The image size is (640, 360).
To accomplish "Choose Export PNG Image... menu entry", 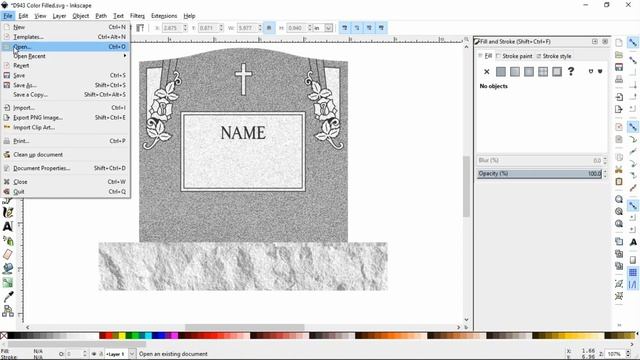I will (65, 118).
